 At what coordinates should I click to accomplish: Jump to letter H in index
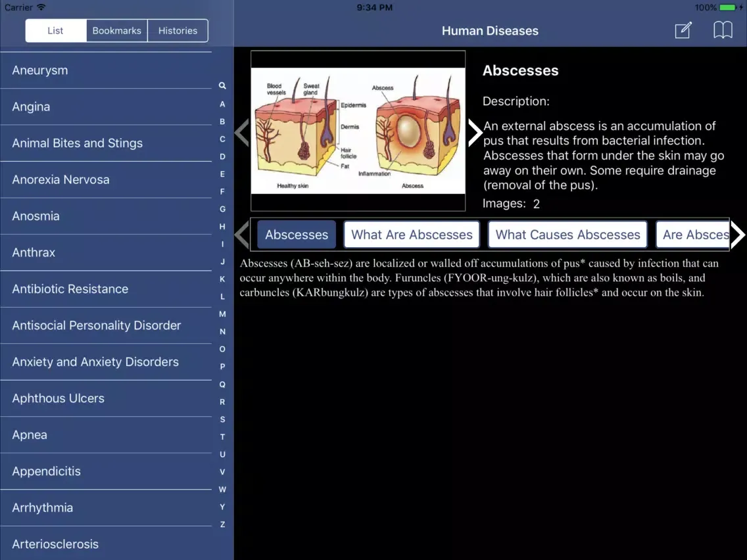click(x=222, y=227)
